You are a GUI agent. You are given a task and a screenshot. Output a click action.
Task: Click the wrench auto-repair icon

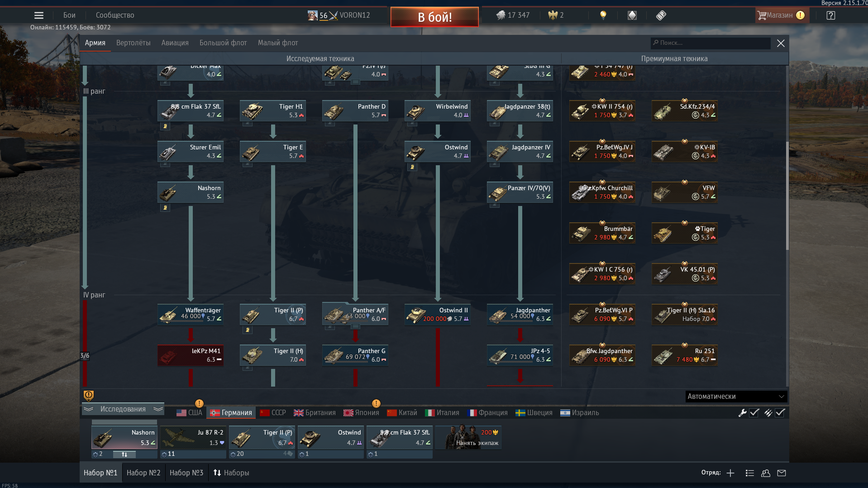tap(742, 413)
